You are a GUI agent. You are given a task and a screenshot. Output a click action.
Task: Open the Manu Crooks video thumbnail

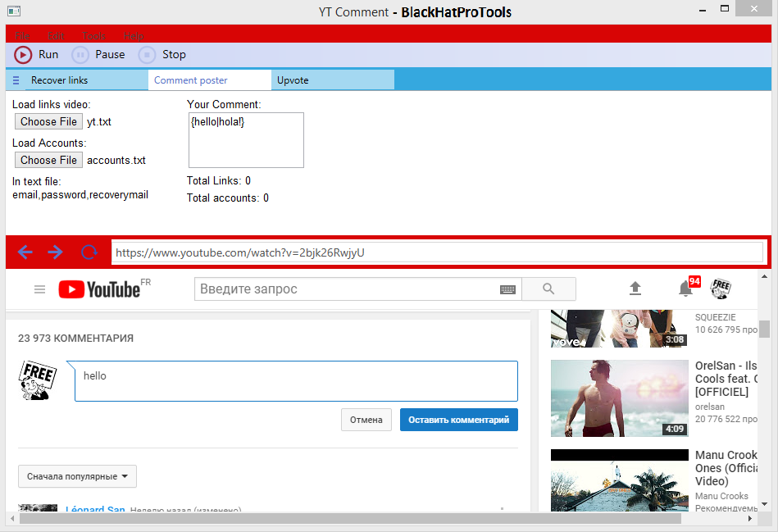(x=620, y=480)
